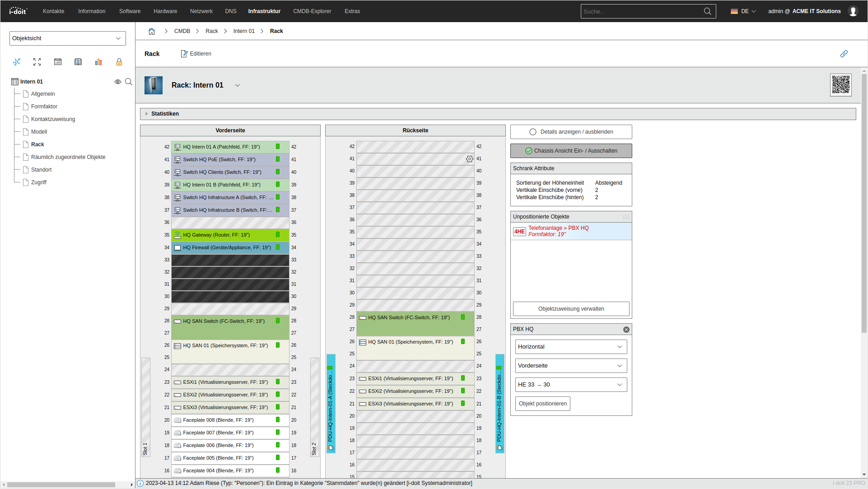Open the Horizontal orientation dropdown
Viewport: 868px width, 489px height.
point(571,347)
